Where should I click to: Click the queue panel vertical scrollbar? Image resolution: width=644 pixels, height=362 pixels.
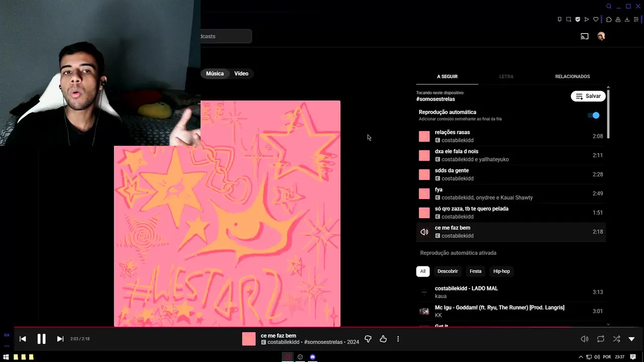(x=608, y=115)
